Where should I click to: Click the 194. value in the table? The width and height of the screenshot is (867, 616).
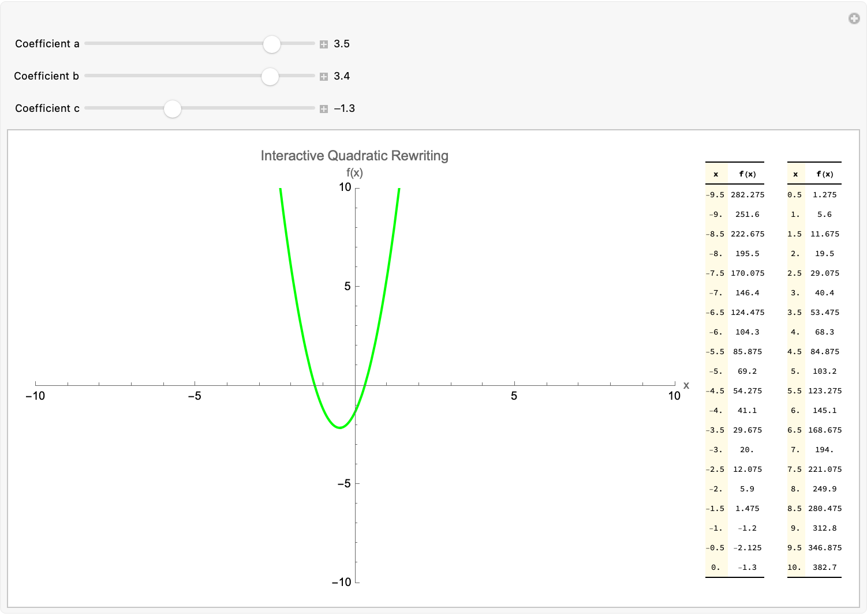tap(824, 450)
